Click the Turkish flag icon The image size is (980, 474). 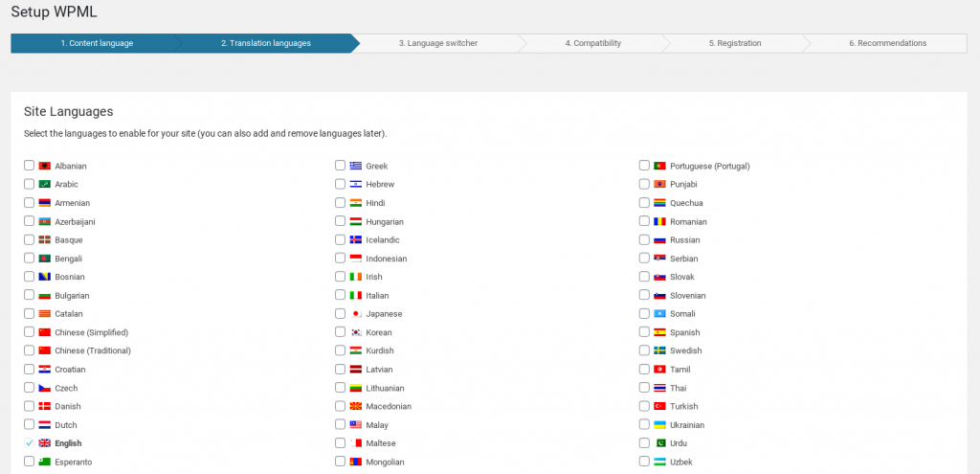(x=659, y=406)
